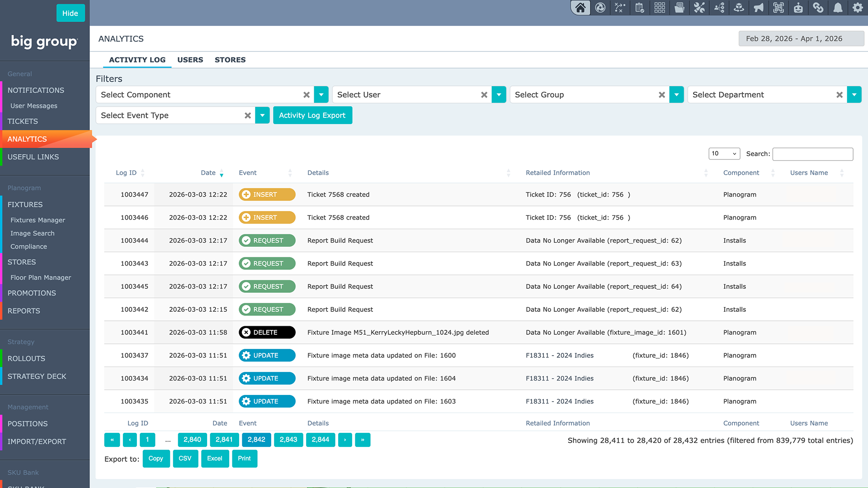
Task: Open the user hierarchy checklist icon
Action: [719, 8]
